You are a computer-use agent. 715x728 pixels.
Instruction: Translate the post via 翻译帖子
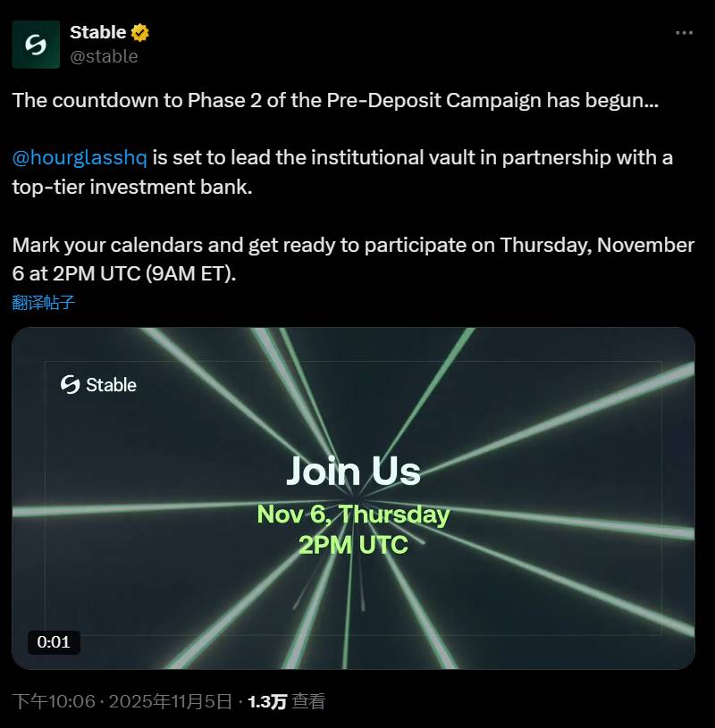[x=43, y=302]
